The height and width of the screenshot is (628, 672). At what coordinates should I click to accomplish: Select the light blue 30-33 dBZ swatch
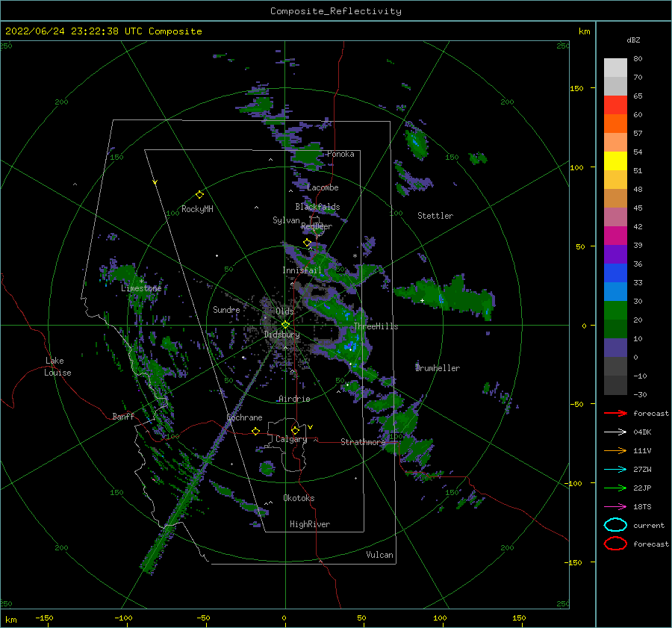[615, 291]
